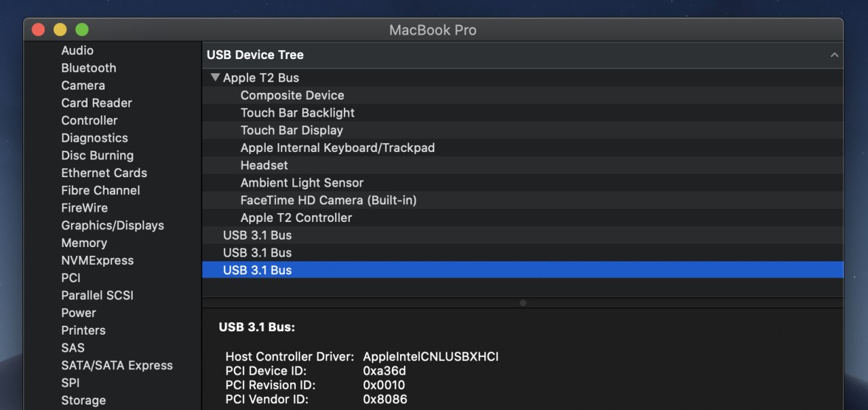Select Apple Internal Keyboard/Trackpad

(338, 148)
